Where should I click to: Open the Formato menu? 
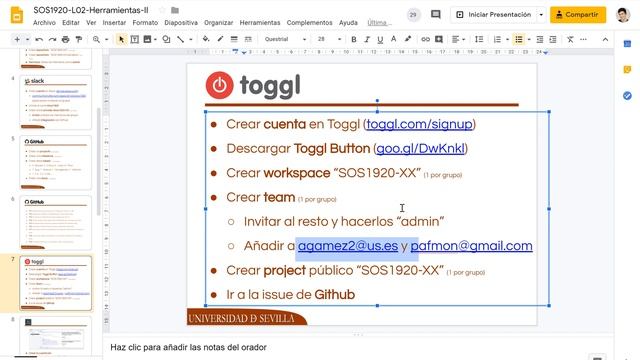(145, 23)
